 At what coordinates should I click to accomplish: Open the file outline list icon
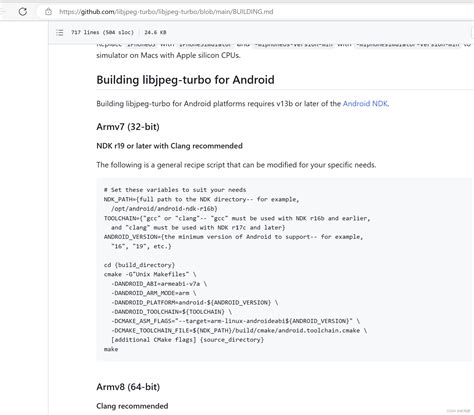pyautogui.click(x=60, y=32)
